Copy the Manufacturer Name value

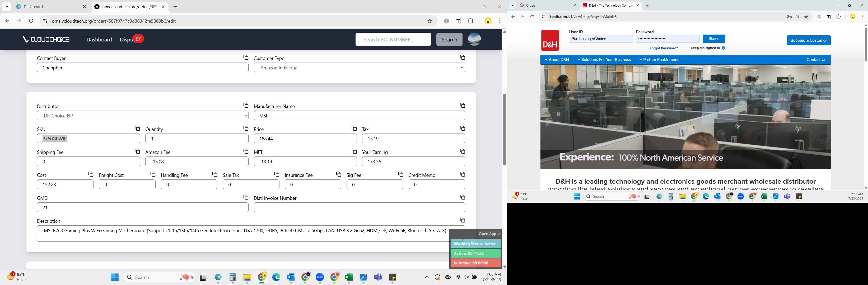click(x=462, y=106)
